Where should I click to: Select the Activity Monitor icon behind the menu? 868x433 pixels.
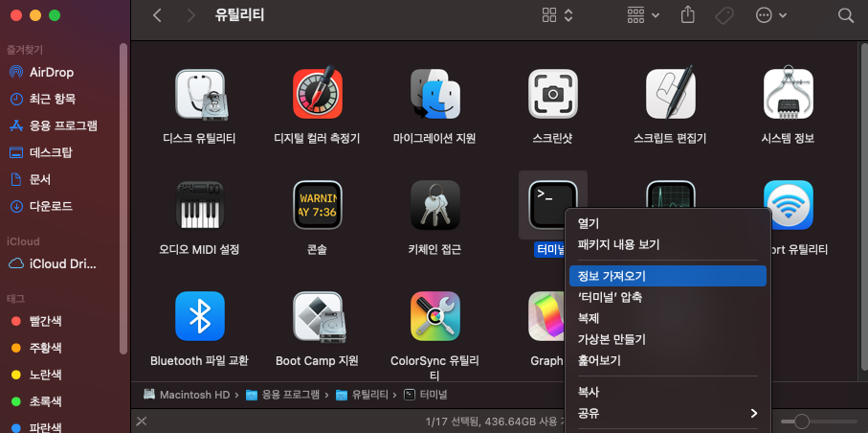[670, 194]
